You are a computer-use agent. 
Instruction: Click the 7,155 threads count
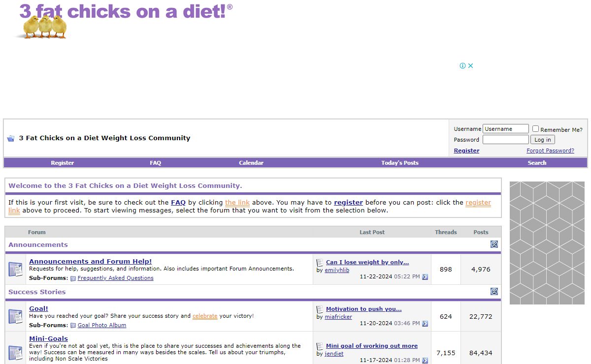446,353
